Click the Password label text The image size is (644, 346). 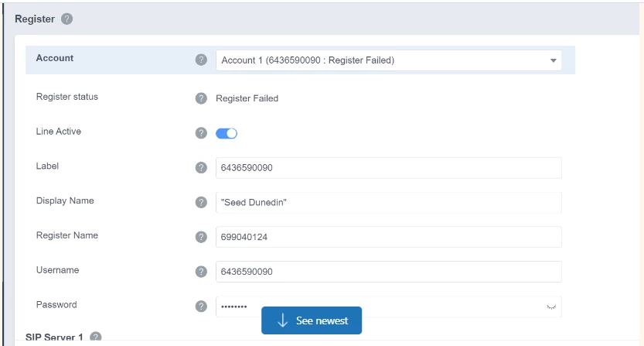56,304
